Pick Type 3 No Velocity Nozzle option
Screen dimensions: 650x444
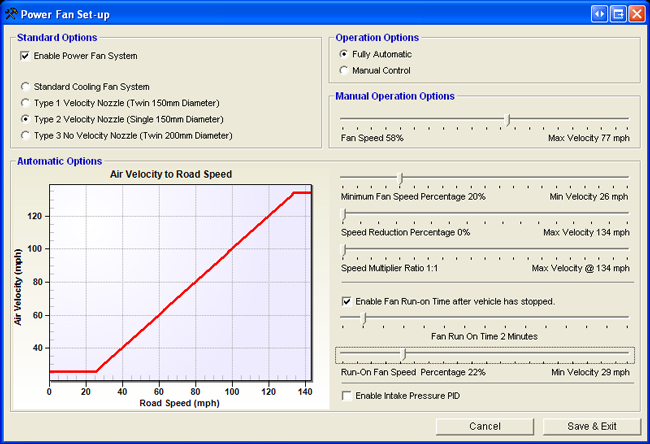pos(26,135)
